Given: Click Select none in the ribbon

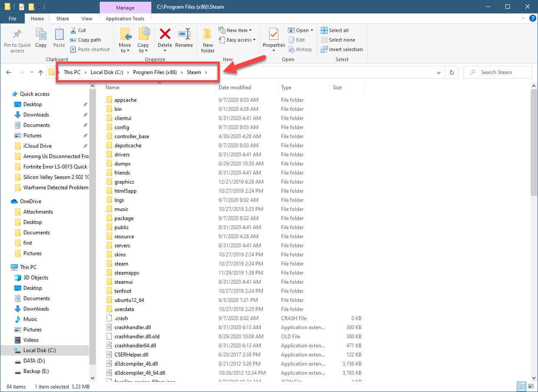Looking at the screenshot, I should click(338, 40).
